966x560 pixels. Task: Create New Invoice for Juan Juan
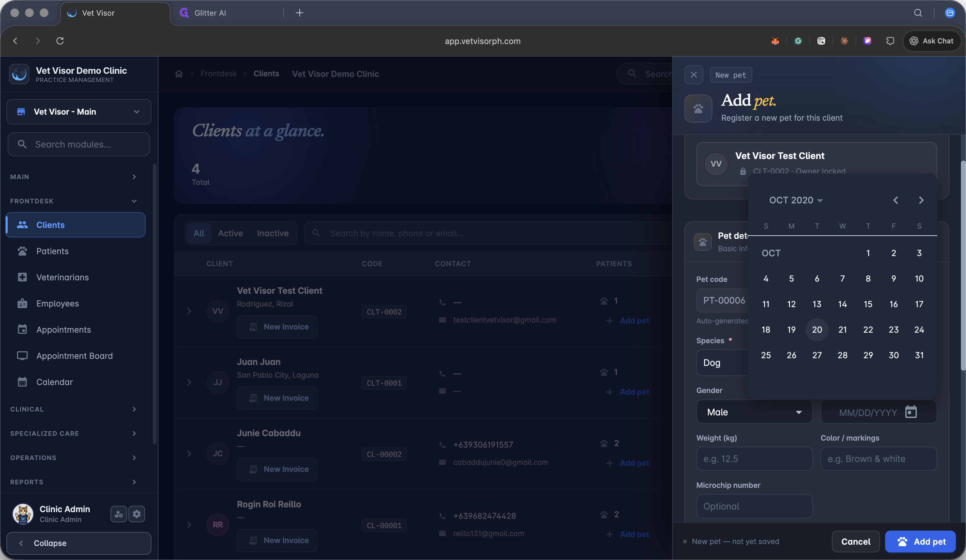click(277, 398)
